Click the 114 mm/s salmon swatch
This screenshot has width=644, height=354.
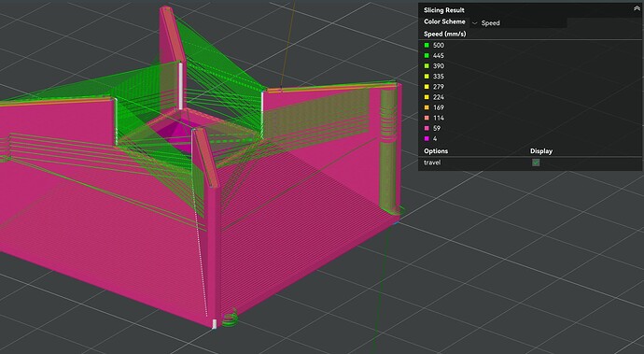click(x=427, y=118)
